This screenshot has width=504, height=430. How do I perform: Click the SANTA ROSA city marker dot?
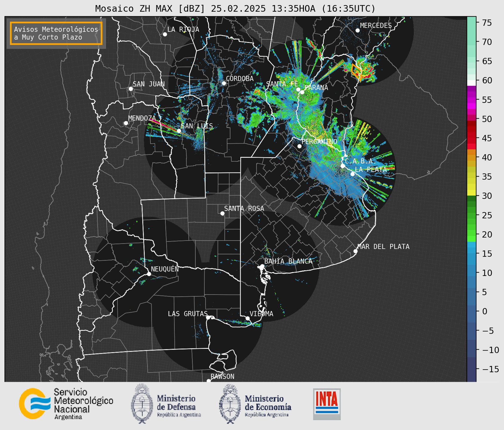[x=222, y=213]
